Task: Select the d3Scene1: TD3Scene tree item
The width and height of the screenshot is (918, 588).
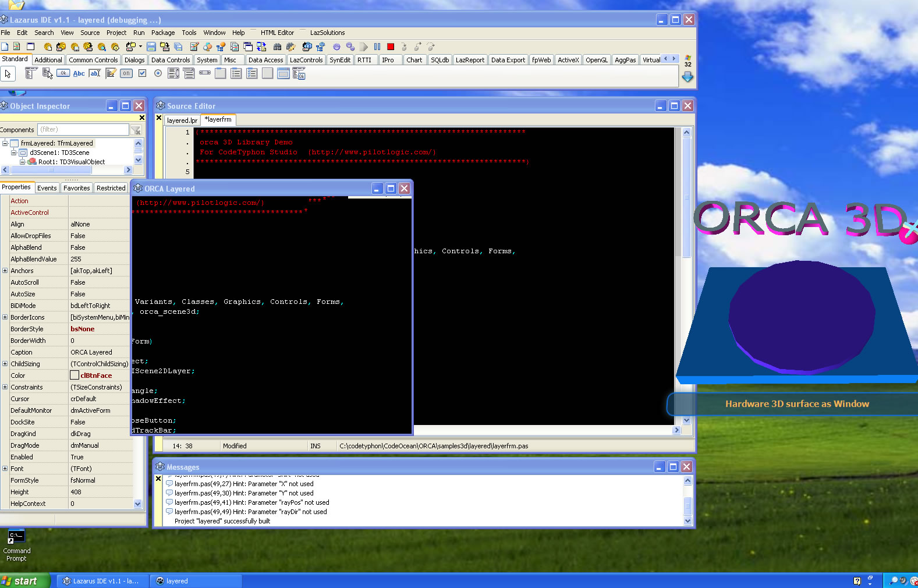Action: [59, 153]
